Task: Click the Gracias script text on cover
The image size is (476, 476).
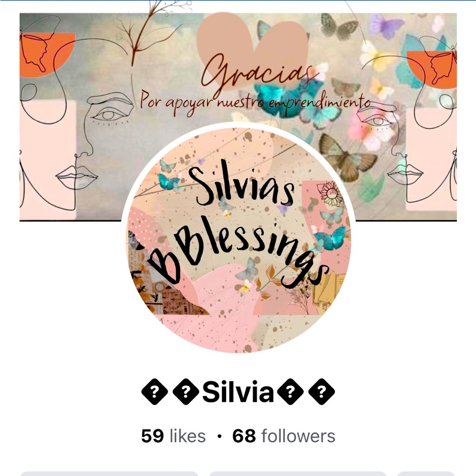Action: 256,74
